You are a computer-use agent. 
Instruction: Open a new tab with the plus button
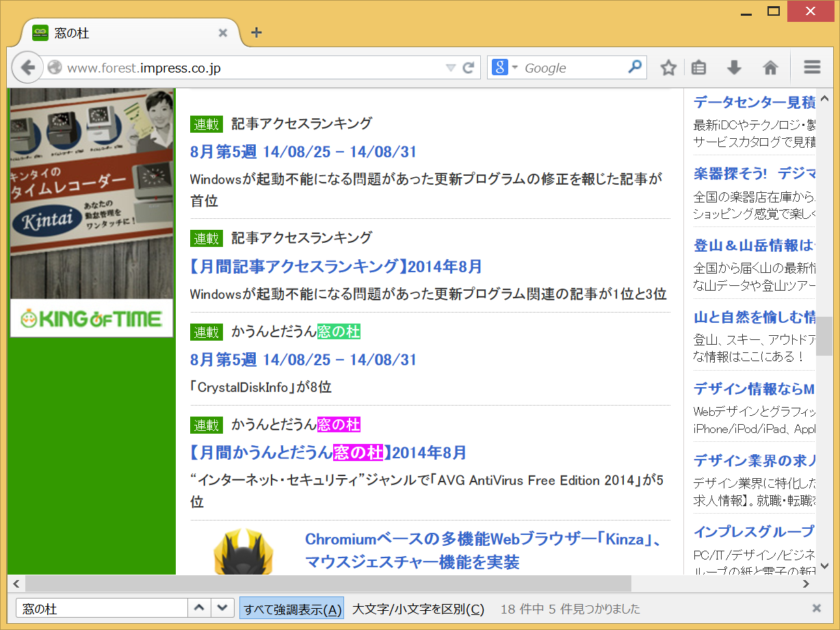[x=256, y=31]
